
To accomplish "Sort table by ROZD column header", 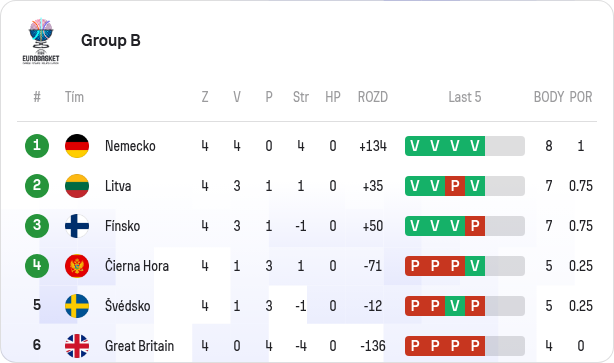I will click(372, 97).
